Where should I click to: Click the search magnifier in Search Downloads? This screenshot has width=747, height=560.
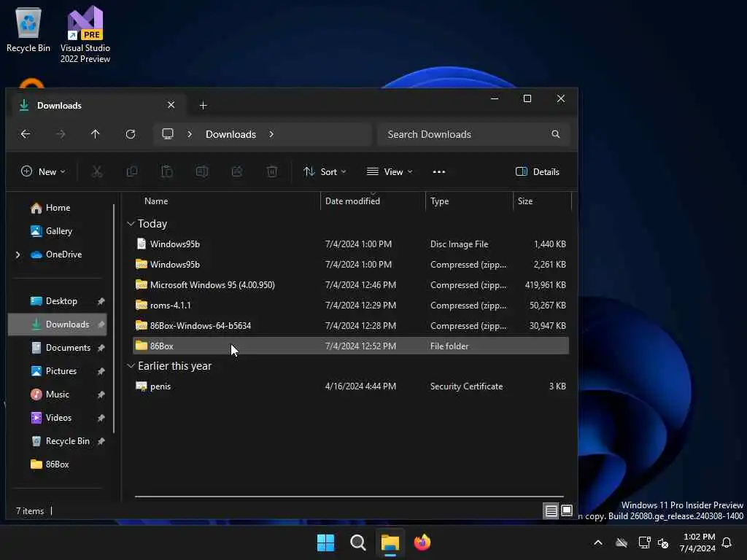click(x=555, y=134)
